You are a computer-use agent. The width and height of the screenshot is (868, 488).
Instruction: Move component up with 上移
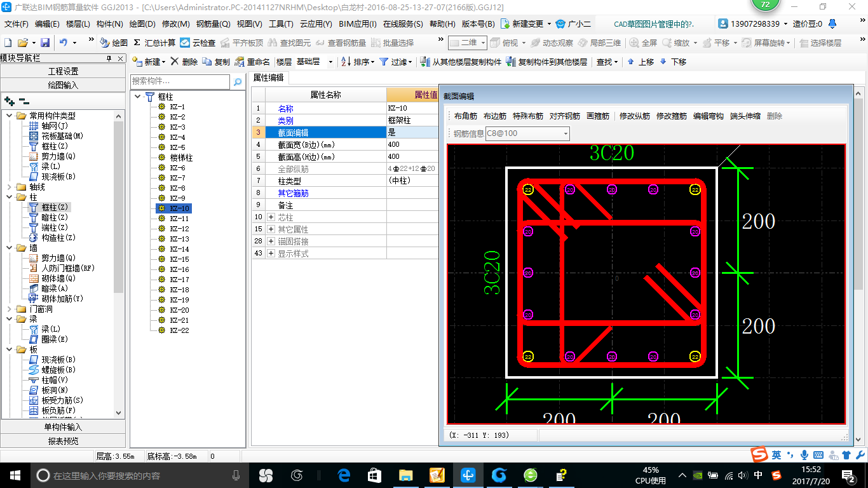pyautogui.click(x=641, y=62)
